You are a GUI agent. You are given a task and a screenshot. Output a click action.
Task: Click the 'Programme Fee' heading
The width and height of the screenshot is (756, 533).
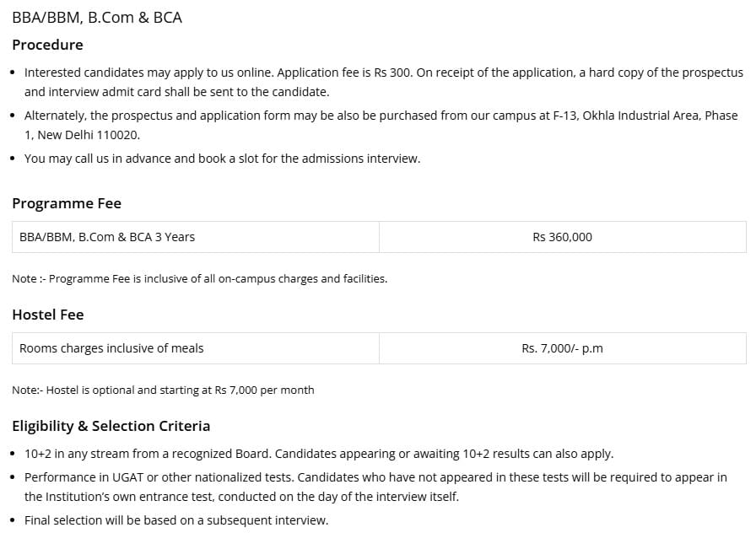click(x=67, y=203)
